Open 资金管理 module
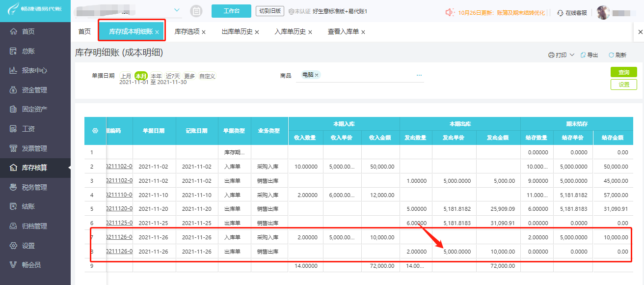The width and height of the screenshot is (644, 285). (x=34, y=90)
